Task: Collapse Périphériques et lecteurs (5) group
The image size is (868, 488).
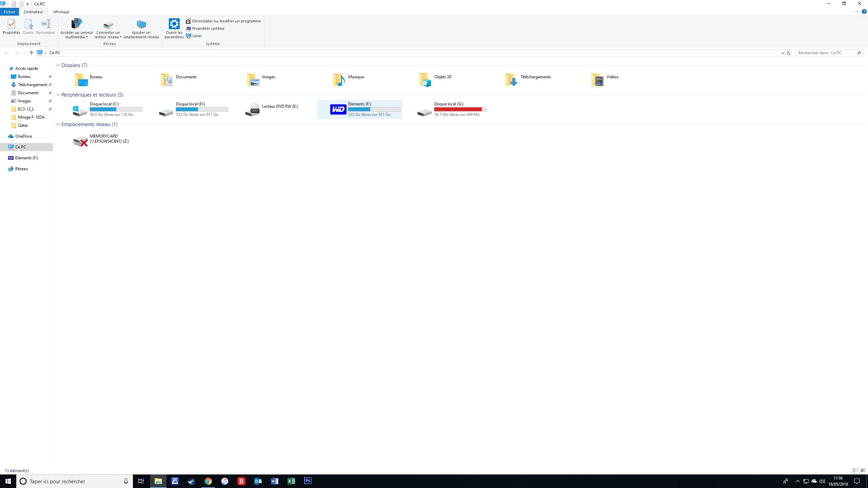Action: [x=58, y=95]
